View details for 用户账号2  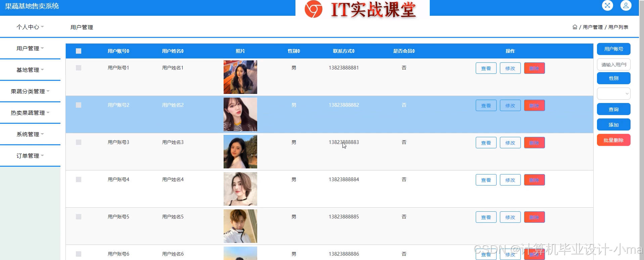coord(486,105)
